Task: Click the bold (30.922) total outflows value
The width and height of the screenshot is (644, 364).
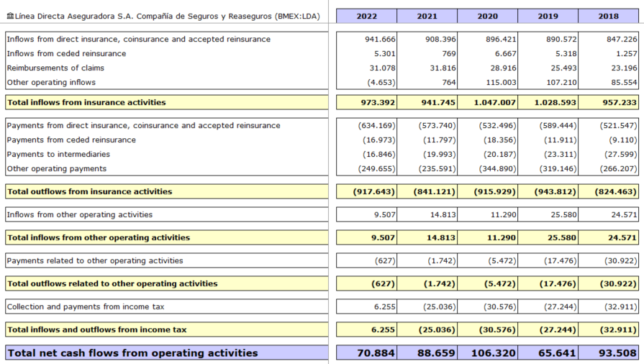Action: click(x=617, y=283)
